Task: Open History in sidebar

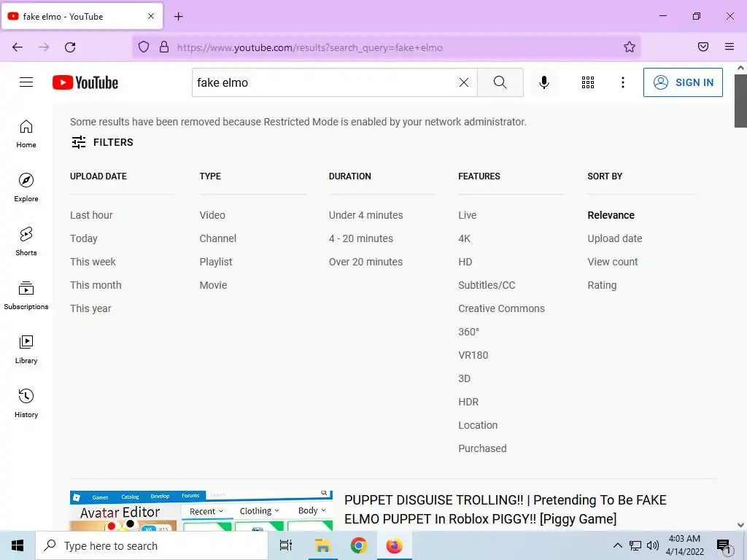Action: point(26,403)
